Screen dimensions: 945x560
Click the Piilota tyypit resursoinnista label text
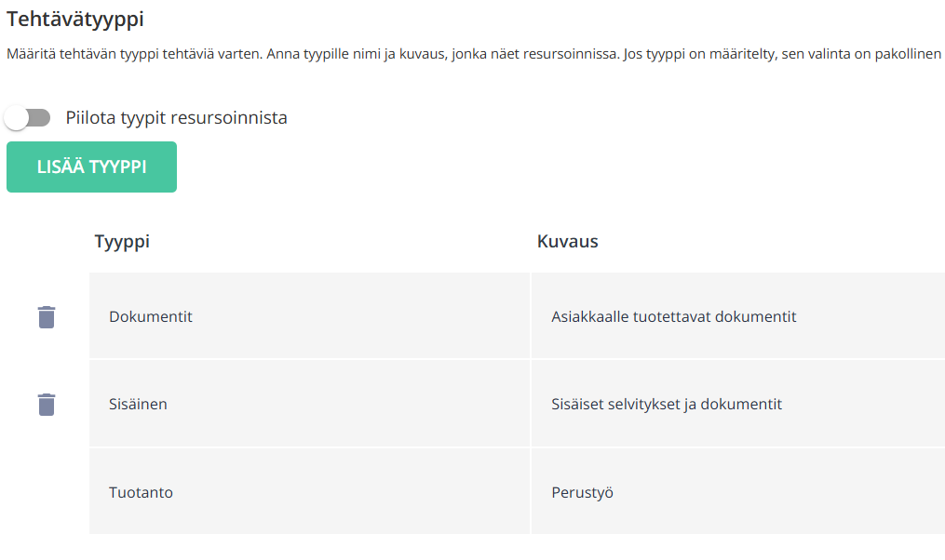176,117
